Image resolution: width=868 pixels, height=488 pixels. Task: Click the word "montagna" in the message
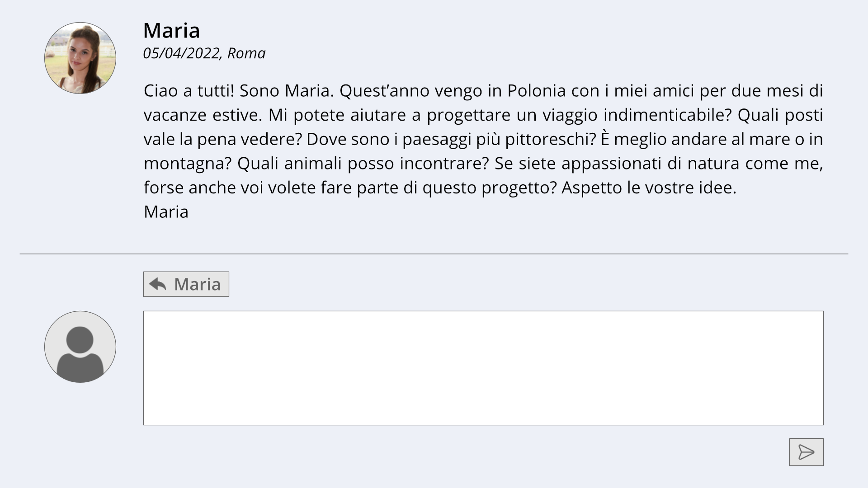(187, 163)
